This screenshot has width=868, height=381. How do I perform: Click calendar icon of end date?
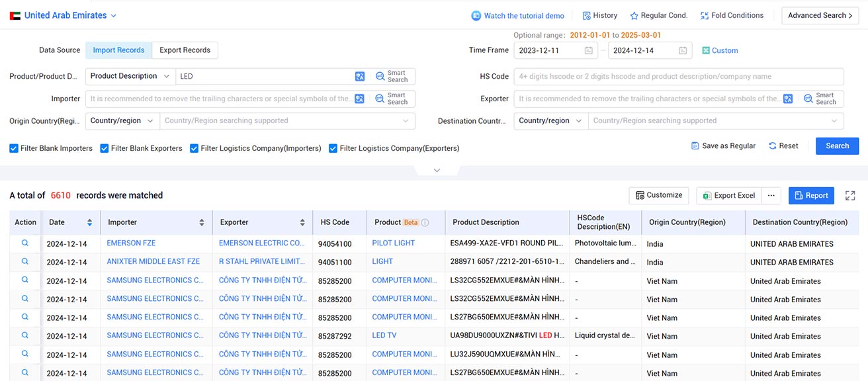pyautogui.click(x=683, y=50)
